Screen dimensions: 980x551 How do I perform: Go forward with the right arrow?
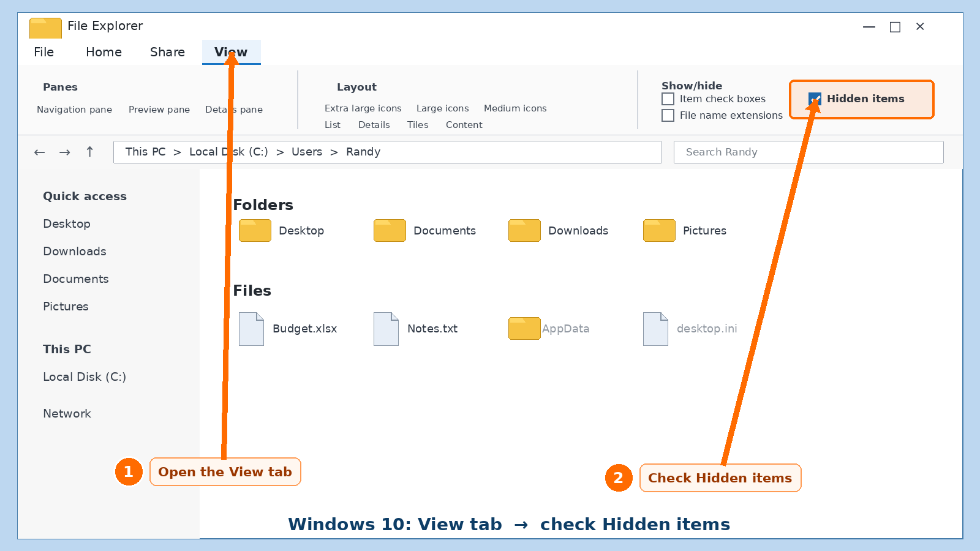65,152
